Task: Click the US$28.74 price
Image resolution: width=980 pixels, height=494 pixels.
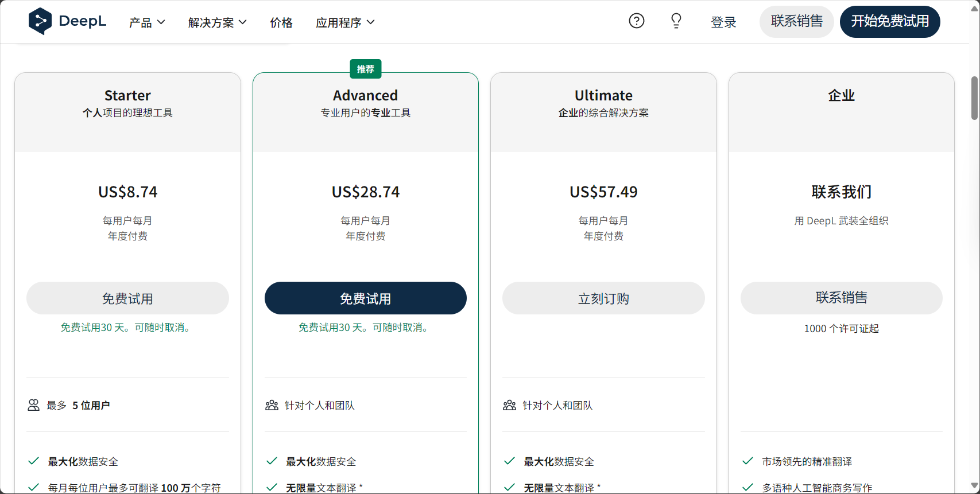Action: (x=366, y=192)
